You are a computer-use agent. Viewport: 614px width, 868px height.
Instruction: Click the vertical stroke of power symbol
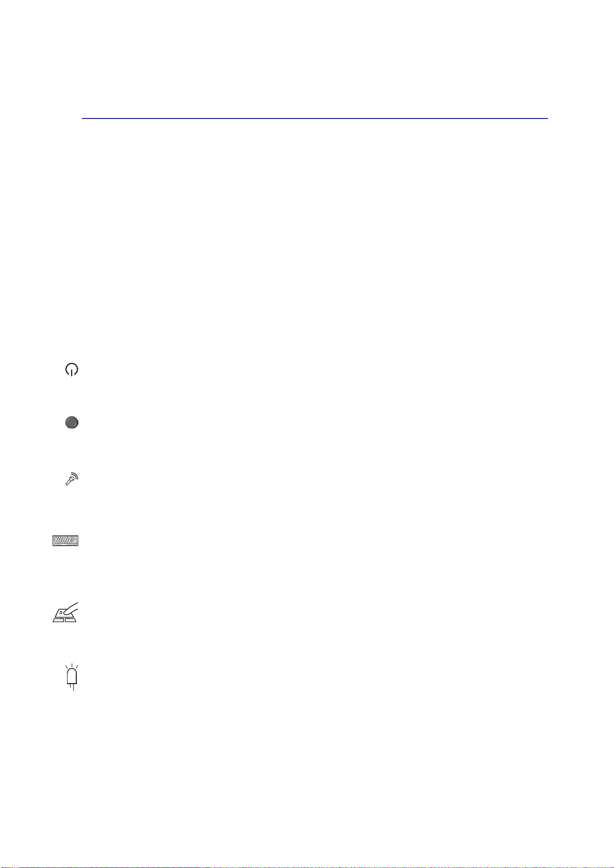pyautogui.click(x=72, y=372)
